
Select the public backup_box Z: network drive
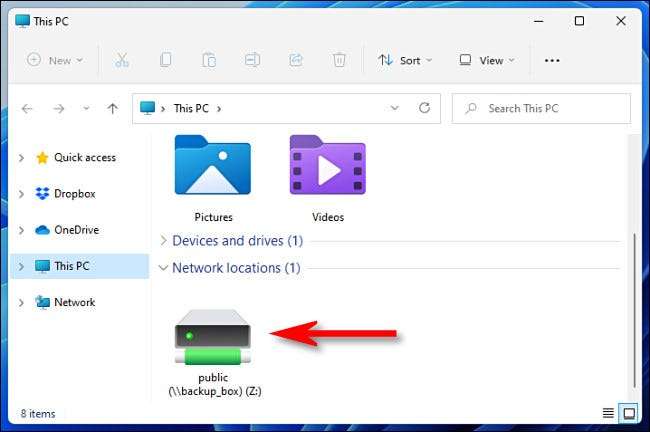coord(214,353)
